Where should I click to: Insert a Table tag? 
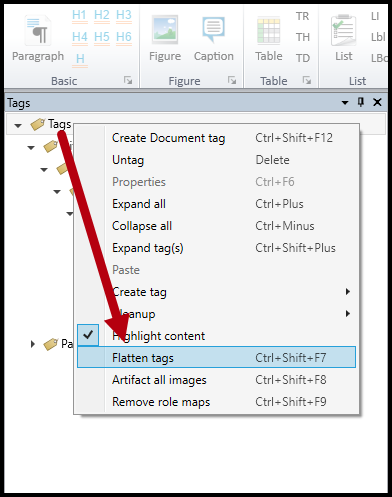pos(269,40)
